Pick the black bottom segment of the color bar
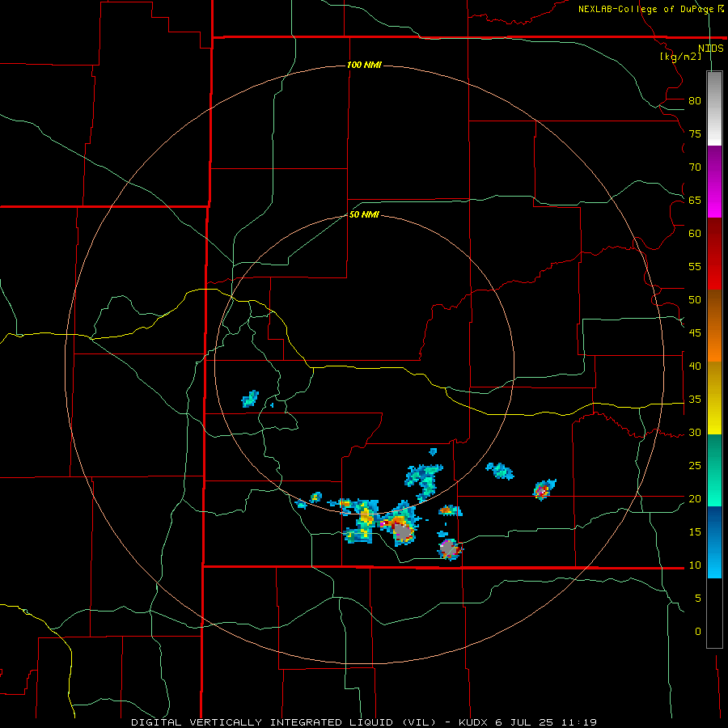Image resolution: width=728 pixels, height=728 pixels. coord(714,613)
